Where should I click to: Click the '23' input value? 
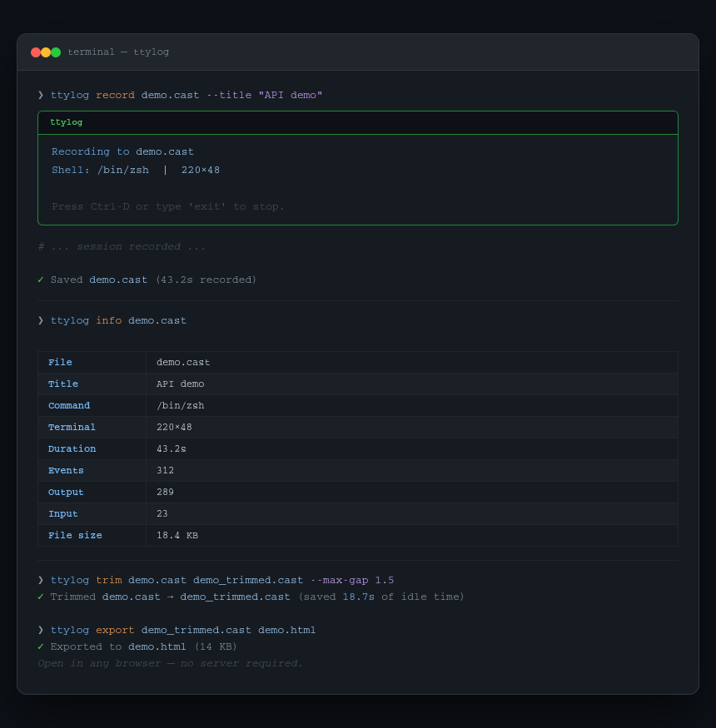coord(162,513)
